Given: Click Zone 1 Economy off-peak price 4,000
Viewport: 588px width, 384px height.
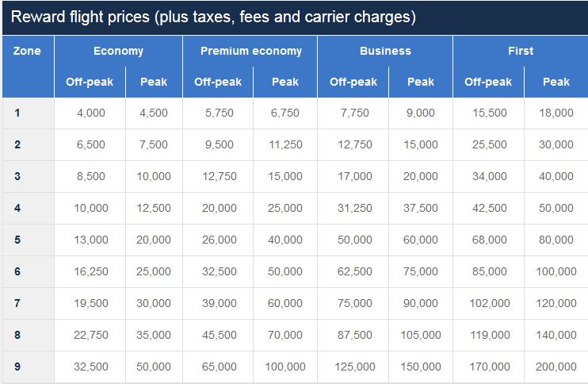Looking at the screenshot, I should 91,113.
